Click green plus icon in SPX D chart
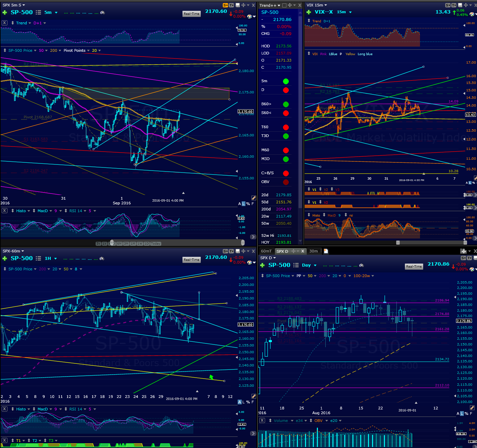Image resolution: width=477 pixels, height=448 pixels. [262, 265]
